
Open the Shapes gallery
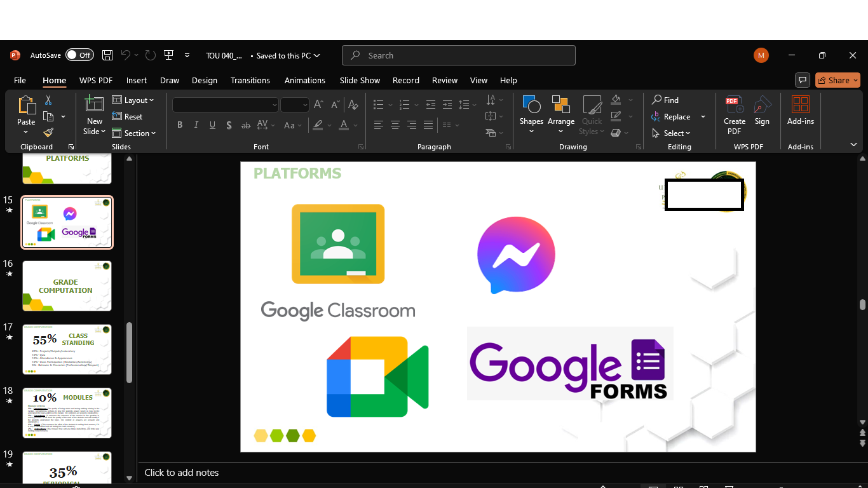pos(531,114)
